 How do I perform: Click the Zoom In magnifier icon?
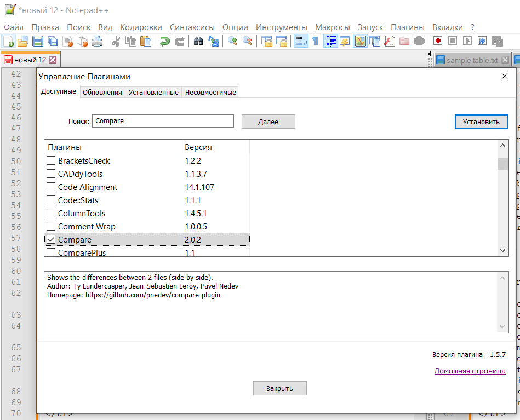coord(232,41)
